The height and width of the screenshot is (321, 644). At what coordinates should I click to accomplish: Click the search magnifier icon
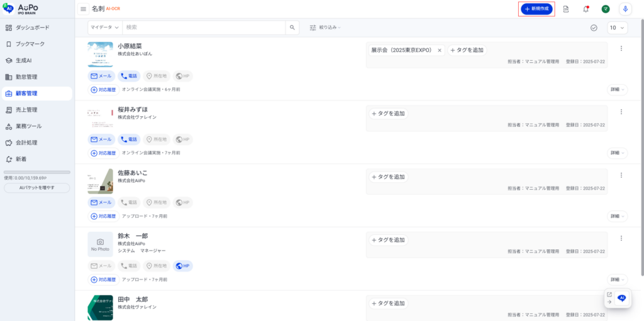click(292, 28)
